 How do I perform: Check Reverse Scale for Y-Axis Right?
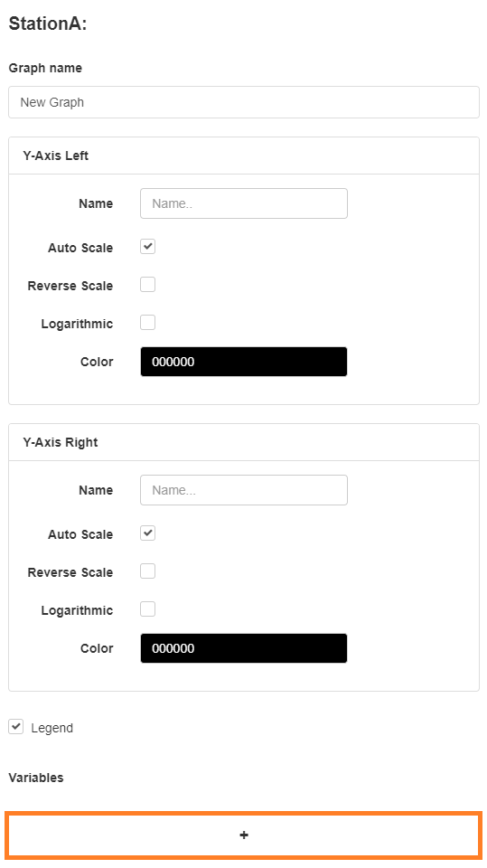(x=148, y=571)
